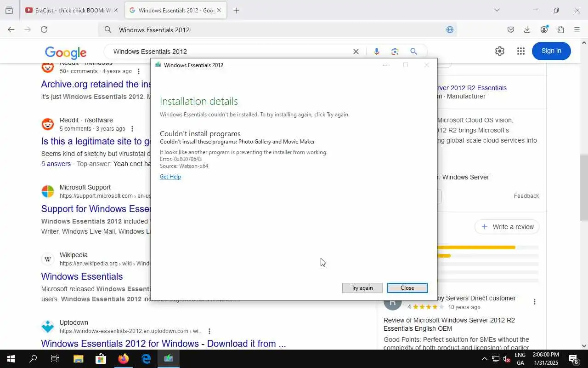Image resolution: width=588 pixels, height=368 pixels.
Task: Open the Firefox account icon
Action: tap(544, 29)
